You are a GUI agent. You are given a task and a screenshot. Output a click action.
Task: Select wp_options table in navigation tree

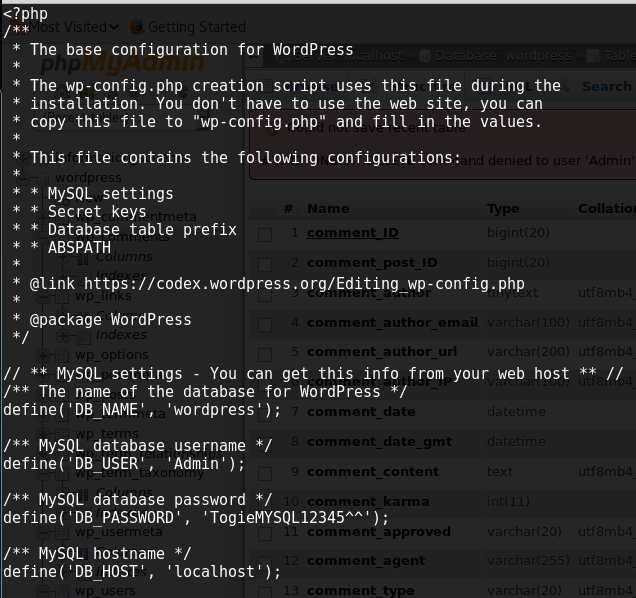tap(112, 355)
